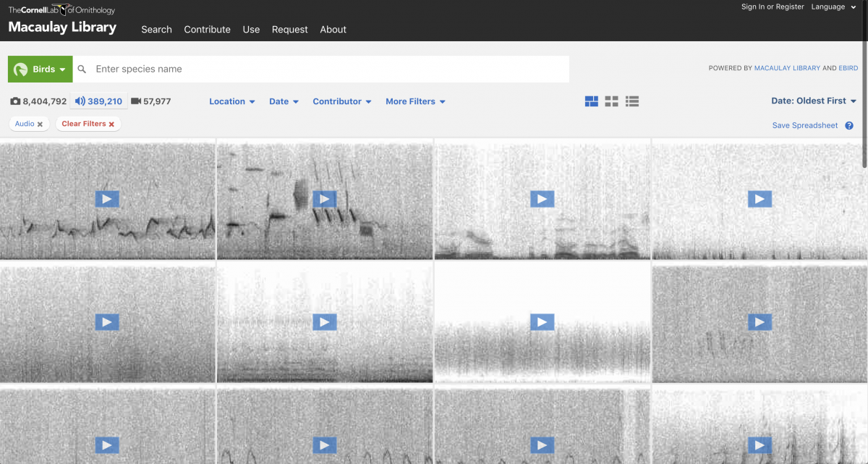868x464 pixels.
Task: Click the Save Spreadsheet link
Action: [x=805, y=125]
